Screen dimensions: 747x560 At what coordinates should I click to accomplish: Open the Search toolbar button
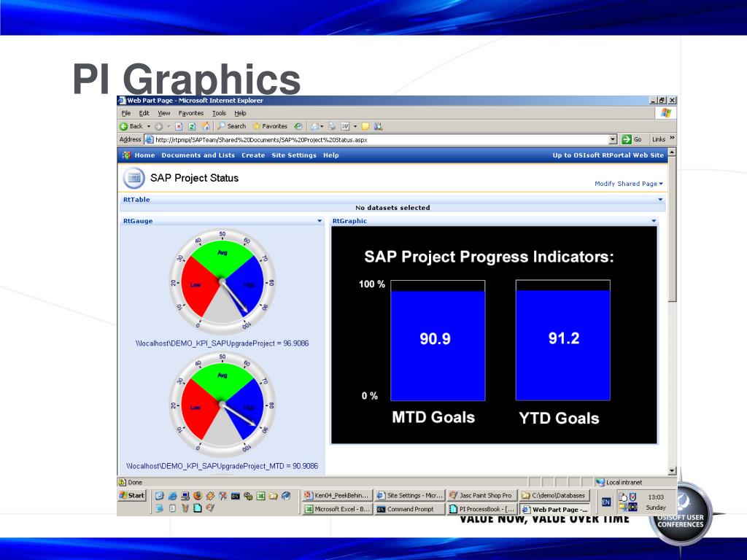(232, 126)
